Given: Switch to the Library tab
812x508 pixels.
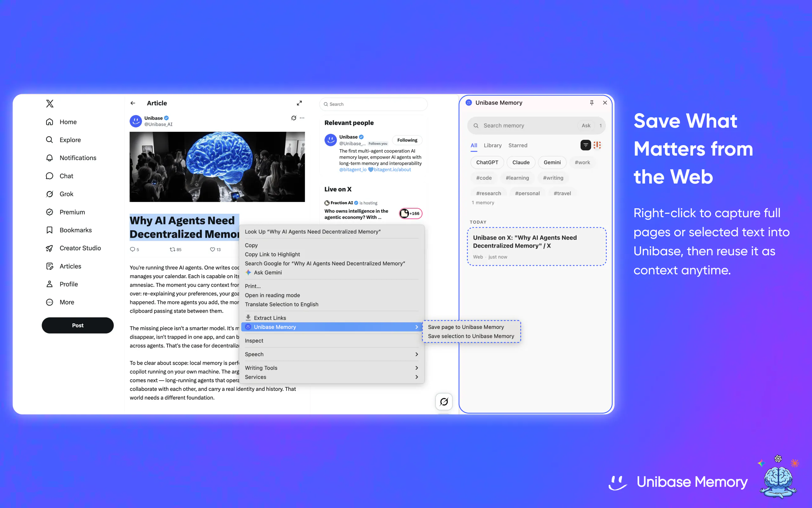Looking at the screenshot, I should [493, 145].
